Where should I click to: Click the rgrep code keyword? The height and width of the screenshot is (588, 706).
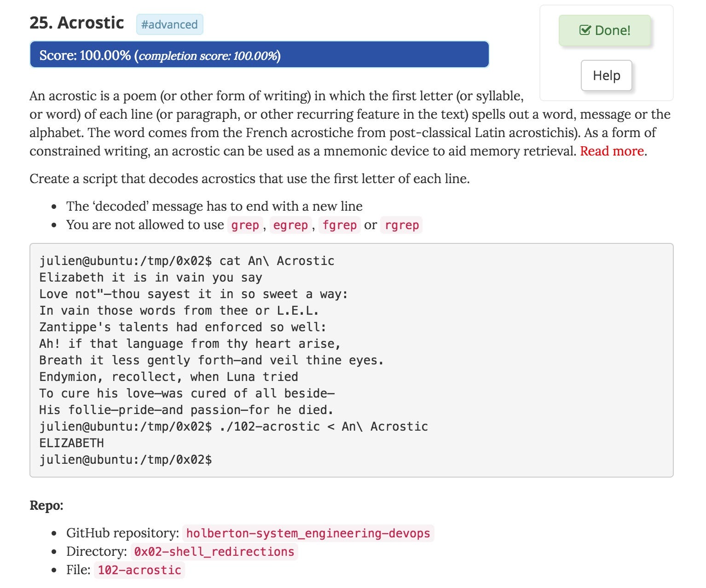(x=401, y=225)
